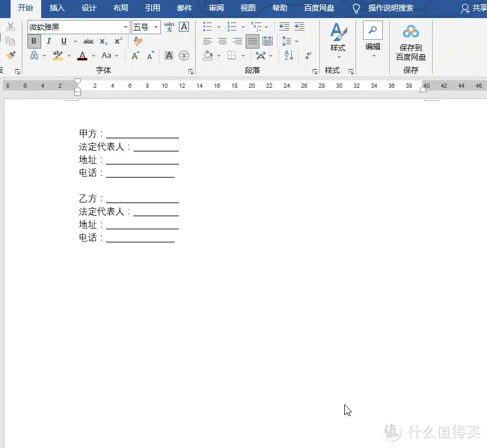Viewport: 487px width, 448px height.
Task: Align text right
Action: (x=238, y=41)
